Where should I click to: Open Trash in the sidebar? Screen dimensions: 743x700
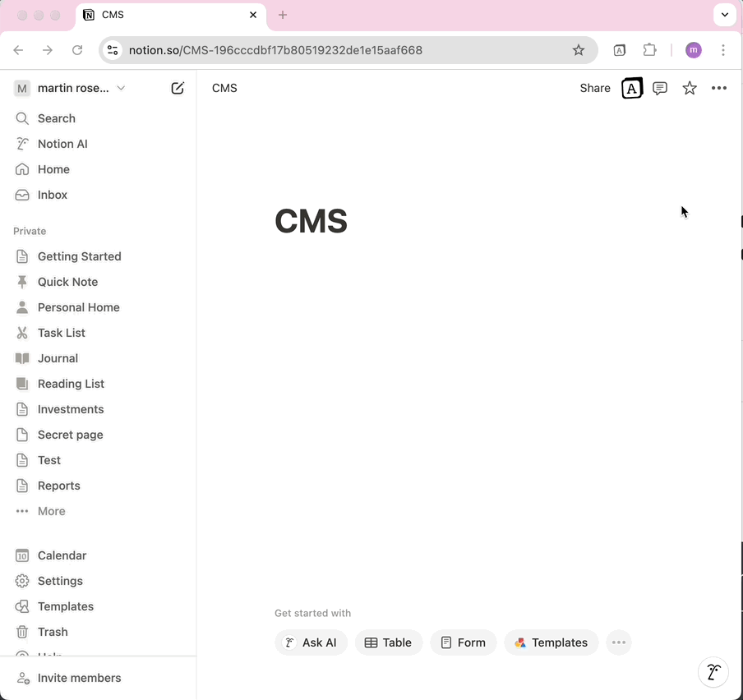click(53, 632)
